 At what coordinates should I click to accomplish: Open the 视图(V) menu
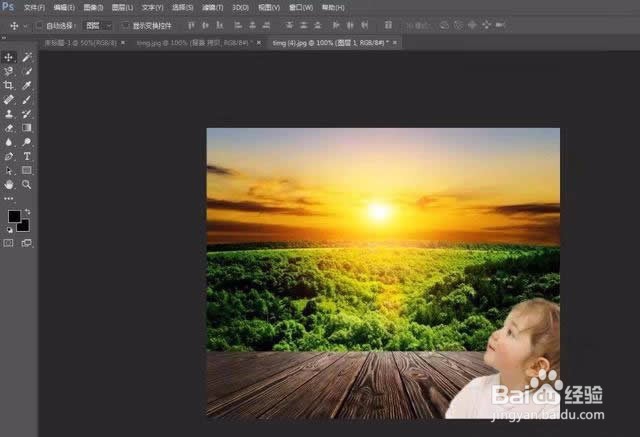269,8
